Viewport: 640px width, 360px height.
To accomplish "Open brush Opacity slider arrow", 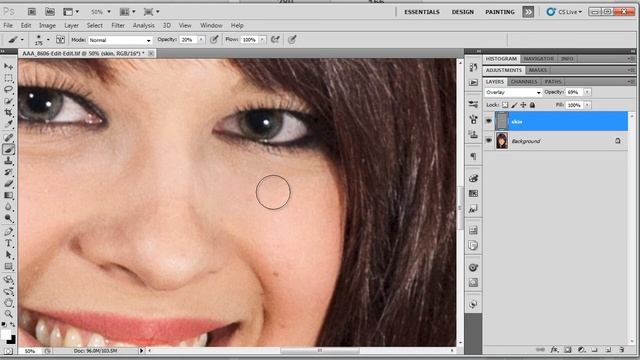I will point(201,40).
